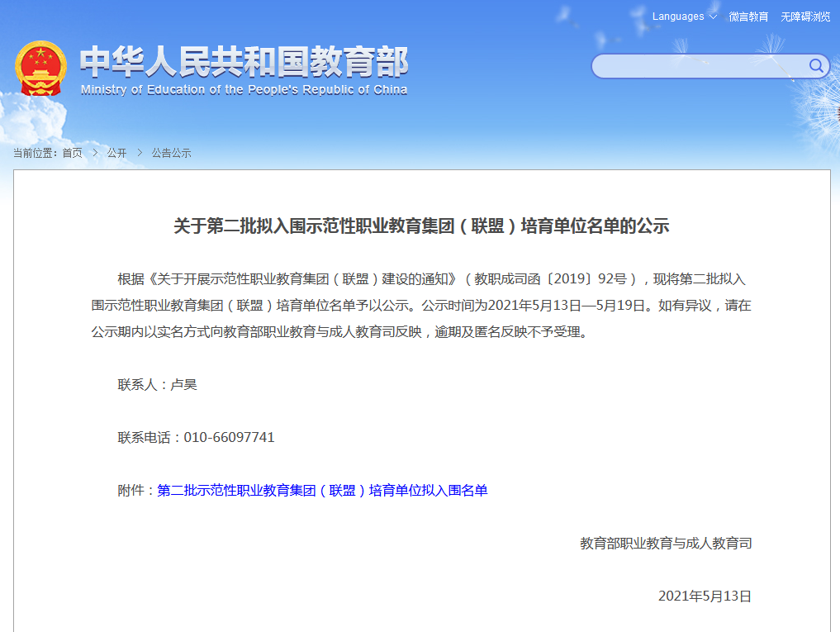The height and width of the screenshot is (632, 840).
Task: Select 公告公示 in the breadcrumb
Action: [171, 153]
